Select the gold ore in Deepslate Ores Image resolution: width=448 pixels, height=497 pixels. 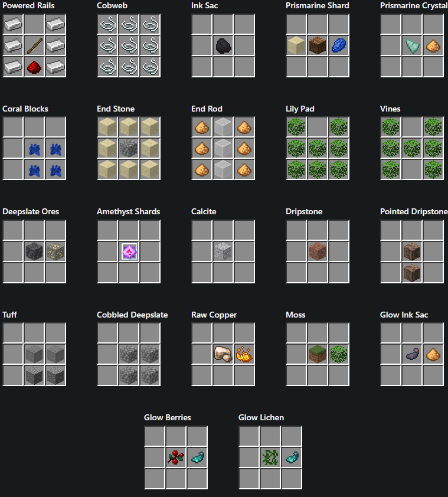tap(55, 251)
